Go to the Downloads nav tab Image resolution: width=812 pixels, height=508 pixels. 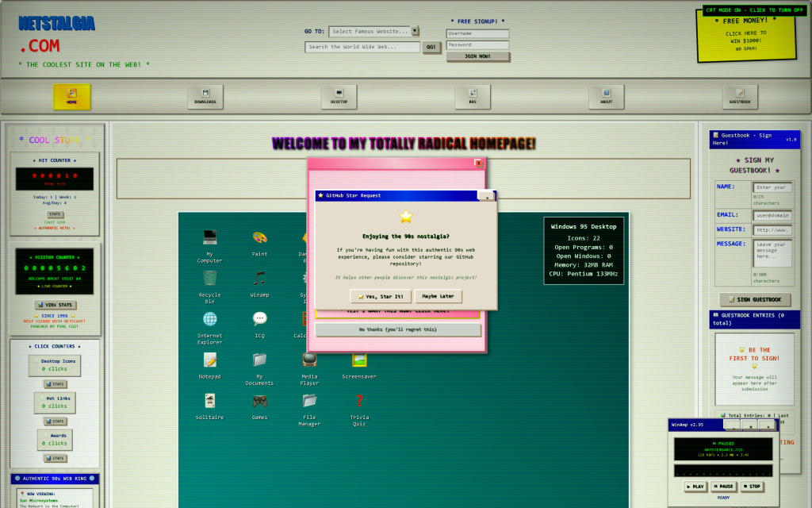coord(205,97)
